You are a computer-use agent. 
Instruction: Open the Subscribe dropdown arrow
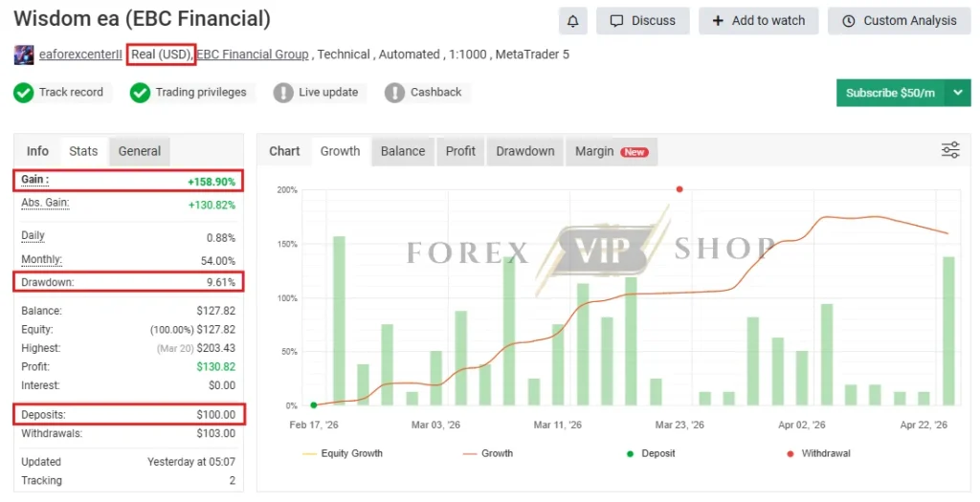pos(957,93)
